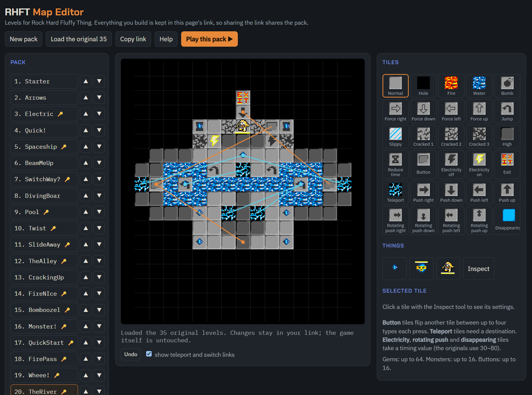Select the TheRiver level
Image resolution: width=532 pixels, height=395 pixels.
point(44,390)
